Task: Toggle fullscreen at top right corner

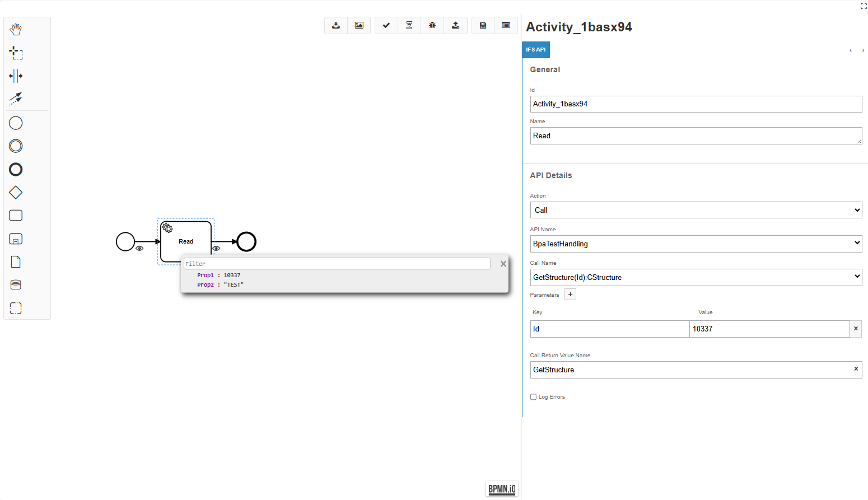Action: click(863, 6)
